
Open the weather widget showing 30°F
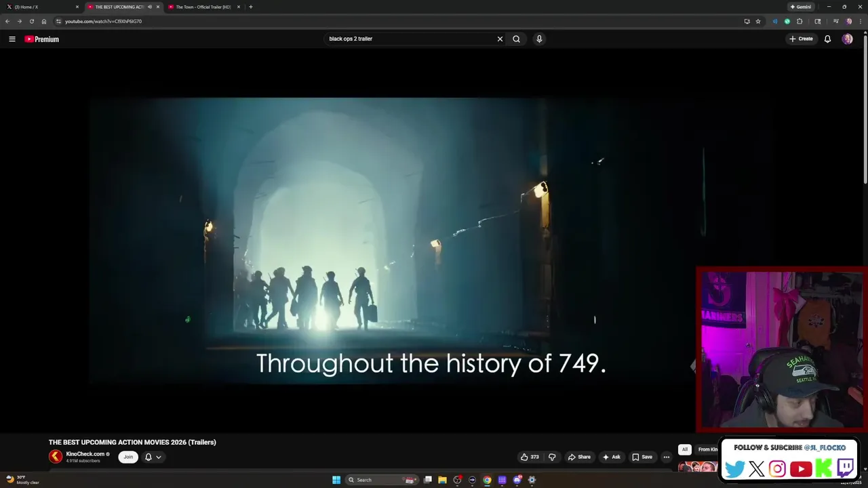23,480
